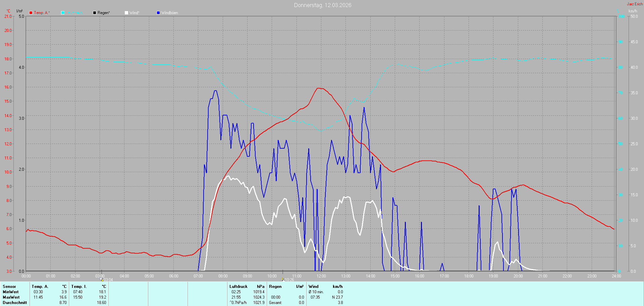The image size is (644, 306).
Task: Click the Temp. I. average value 18.60
Action: click(x=102, y=303)
